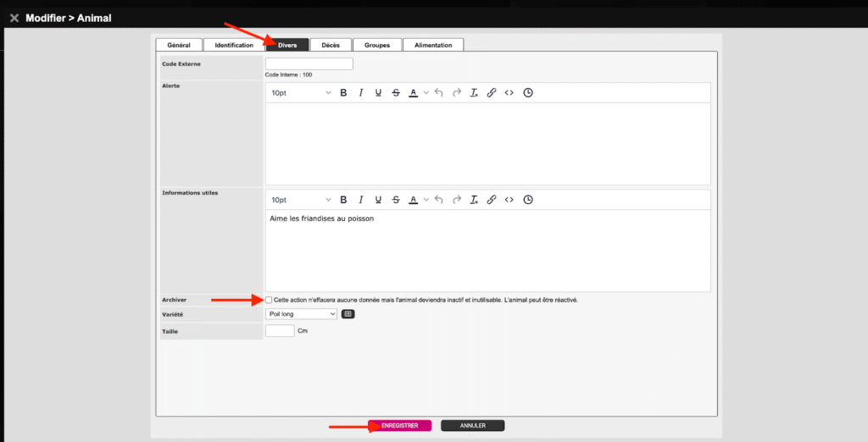This screenshot has height=442, width=868.
Task: Open the font size dropdown in Informations utiles
Action: point(301,200)
